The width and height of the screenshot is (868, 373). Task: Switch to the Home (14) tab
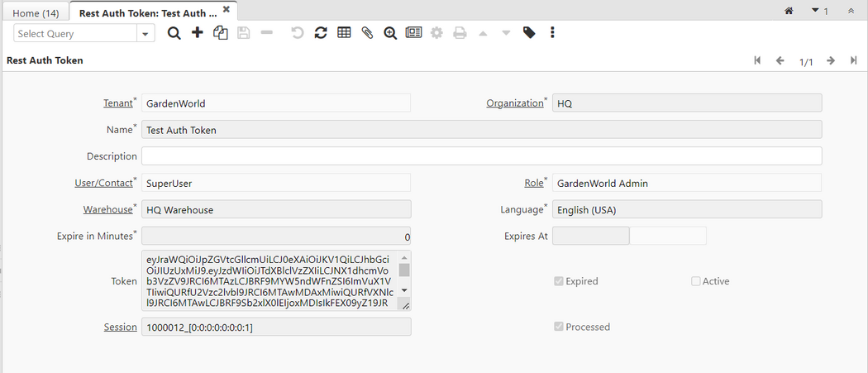tap(36, 13)
